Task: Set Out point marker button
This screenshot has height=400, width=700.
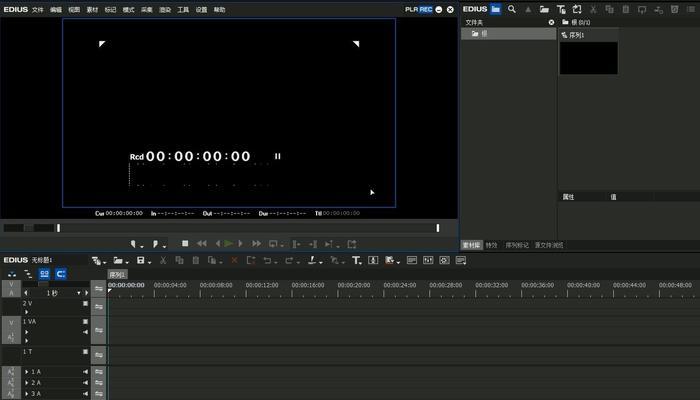Action: (155, 244)
